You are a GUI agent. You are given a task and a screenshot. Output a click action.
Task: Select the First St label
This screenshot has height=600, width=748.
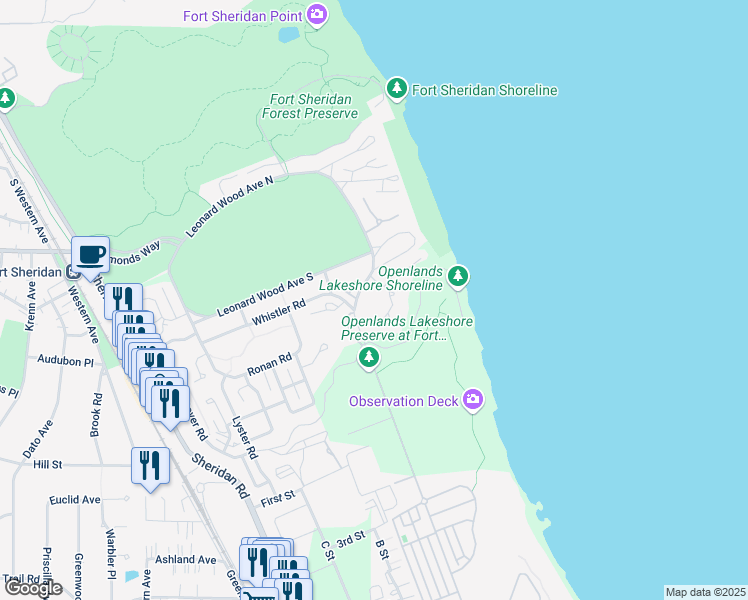[278, 499]
